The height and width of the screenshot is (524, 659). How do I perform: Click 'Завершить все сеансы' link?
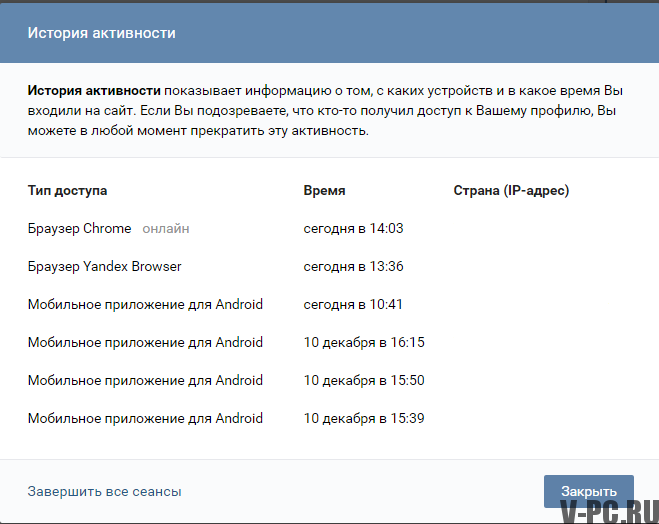[x=105, y=491]
